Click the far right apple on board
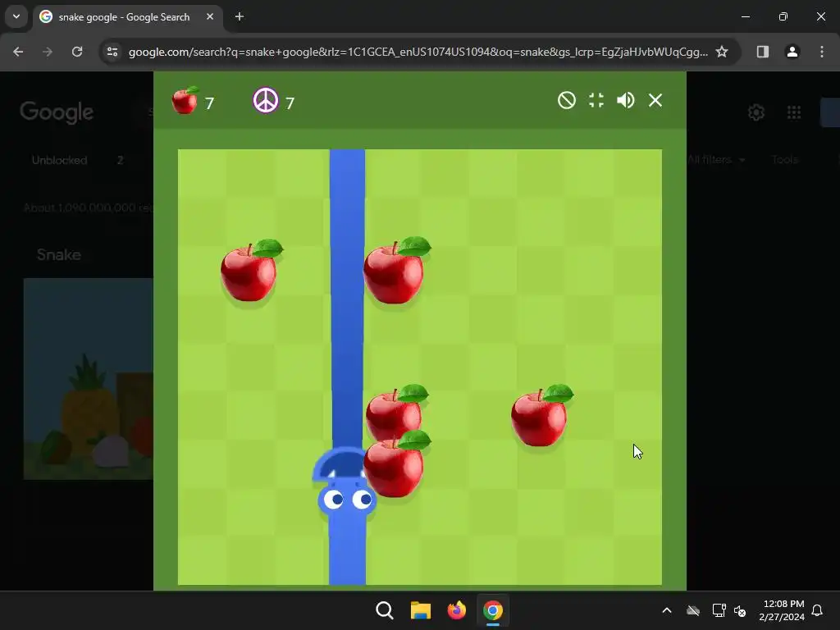This screenshot has width=840, height=630. 541,416
